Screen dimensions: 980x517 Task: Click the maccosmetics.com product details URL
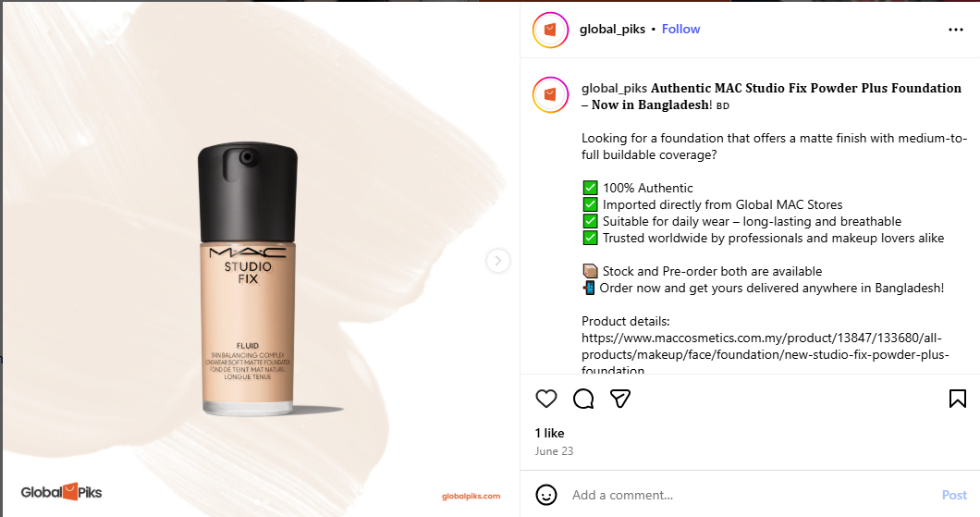click(765, 354)
